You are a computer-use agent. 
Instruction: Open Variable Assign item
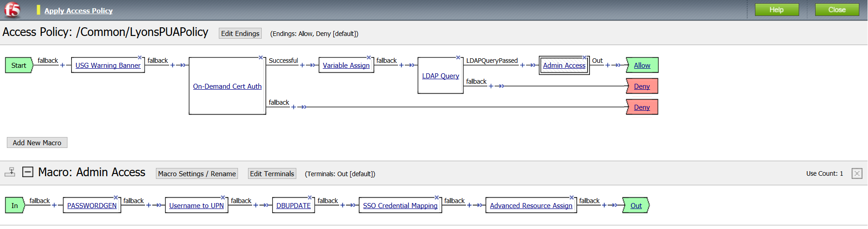point(346,66)
